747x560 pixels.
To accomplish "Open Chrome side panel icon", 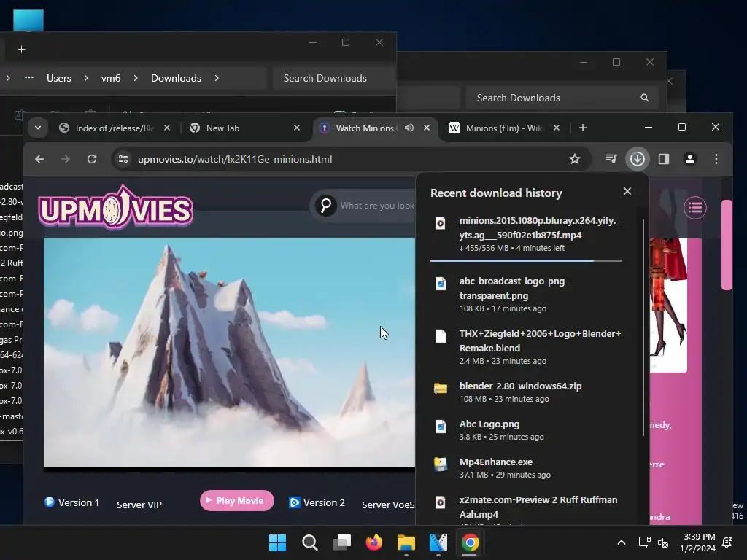I will pyautogui.click(x=664, y=158).
